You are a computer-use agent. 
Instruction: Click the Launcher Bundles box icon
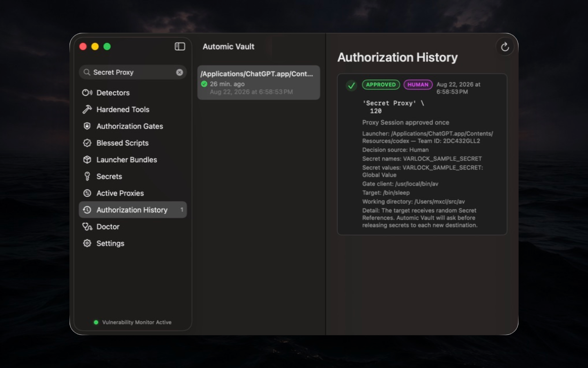[x=87, y=160]
